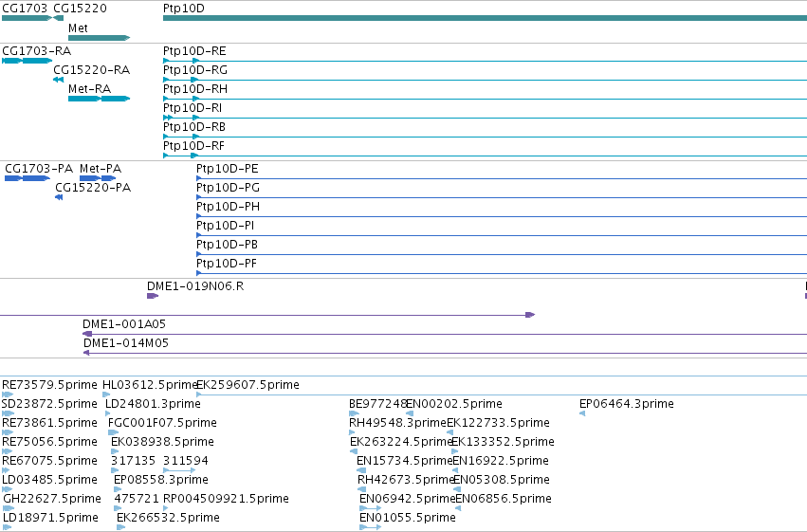Viewport: 807px width, 532px height.
Task: Click the EK263224.5prime label
Action: (x=400, y=442)
